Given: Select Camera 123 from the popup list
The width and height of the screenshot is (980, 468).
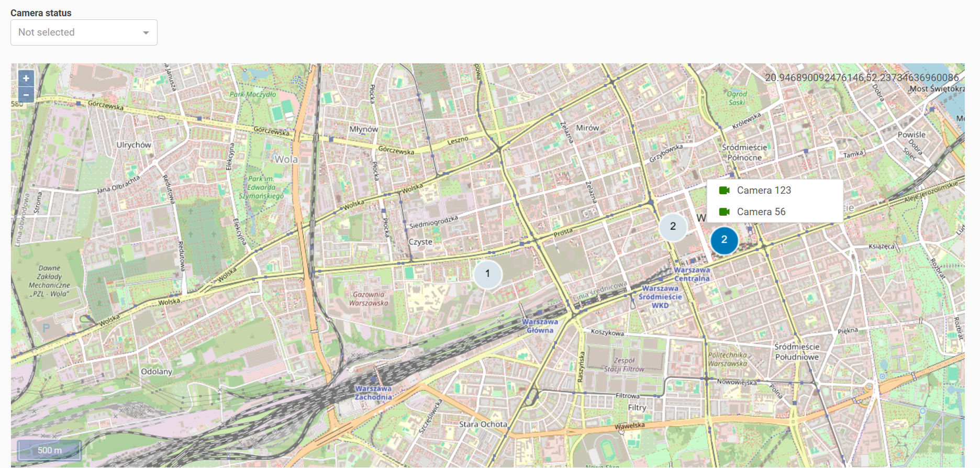Looking at the screenshot, I should coord(764,190).
